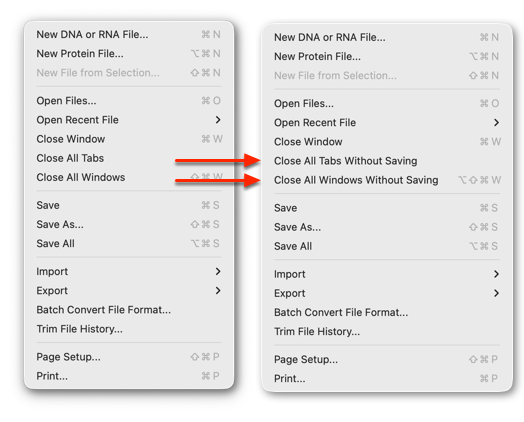Open Batch Convert File Format in left menu
The height and width of the screenshot is (422, 524).
(x=129, y=310)
